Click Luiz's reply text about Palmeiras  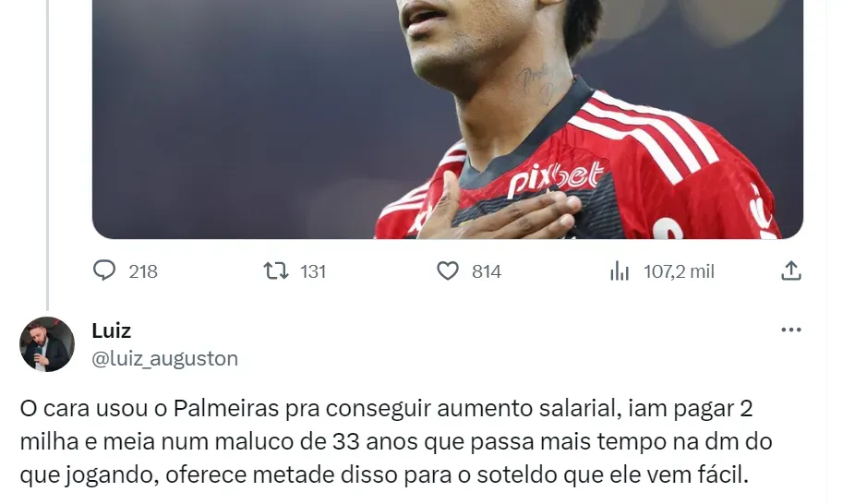(x=396, y=441)
